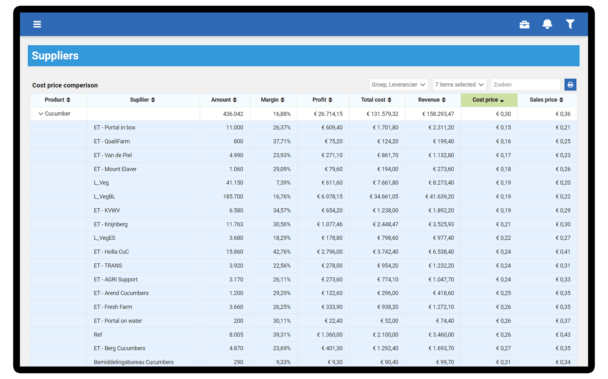
Task: Sort table by Margin column
Action: (273, 100)
